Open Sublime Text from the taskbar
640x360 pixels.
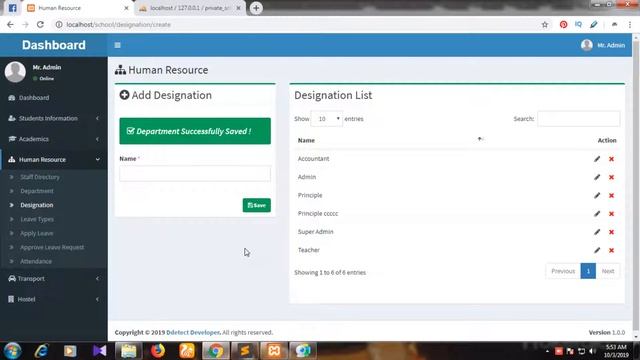(245, 351)
